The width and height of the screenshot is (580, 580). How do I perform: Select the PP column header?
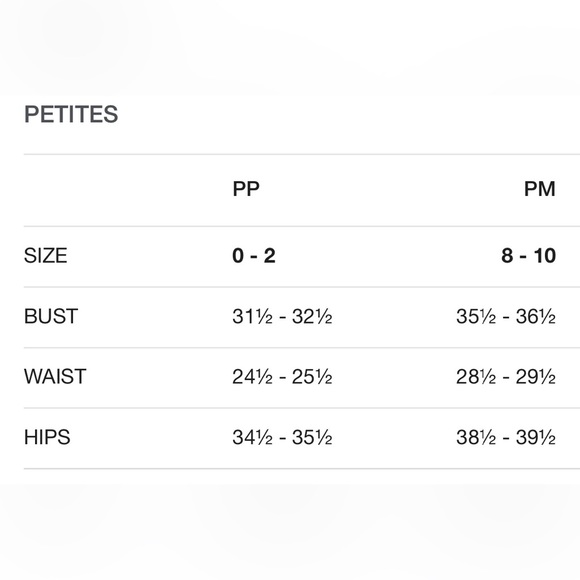pos(246,189)
